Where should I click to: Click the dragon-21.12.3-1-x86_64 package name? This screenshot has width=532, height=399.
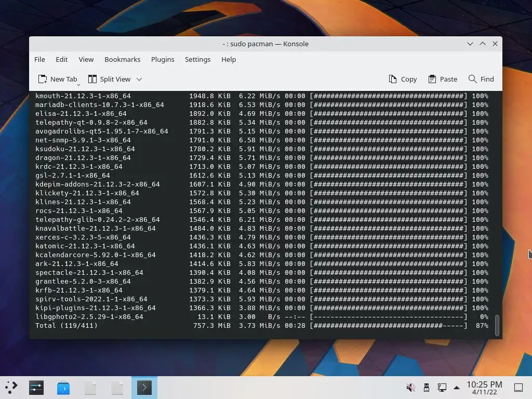tap(83, 158)
